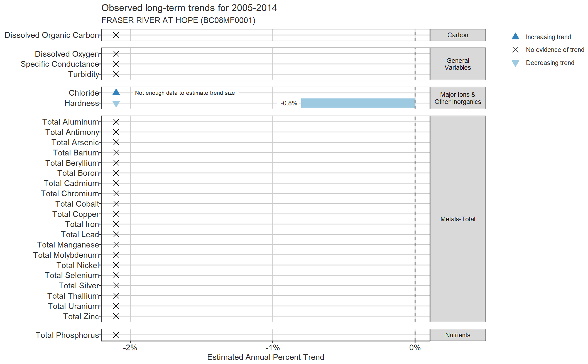Click the 'Total Aluminum' row label

click(71, 122)
